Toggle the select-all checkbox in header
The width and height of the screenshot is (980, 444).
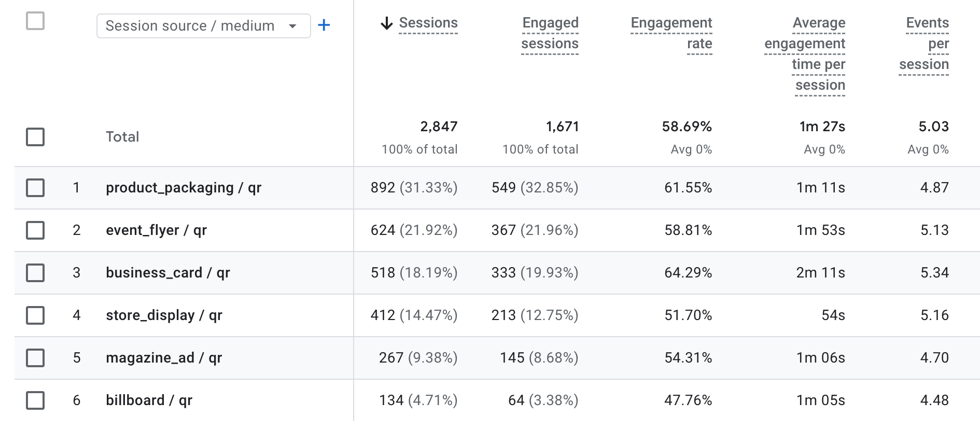click(x=35, y=21)
